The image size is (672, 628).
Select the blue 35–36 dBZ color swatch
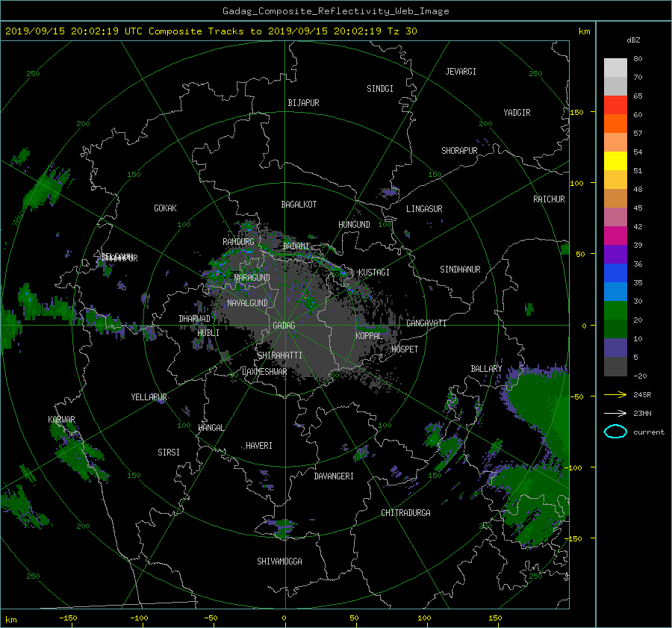pos(615,273)
